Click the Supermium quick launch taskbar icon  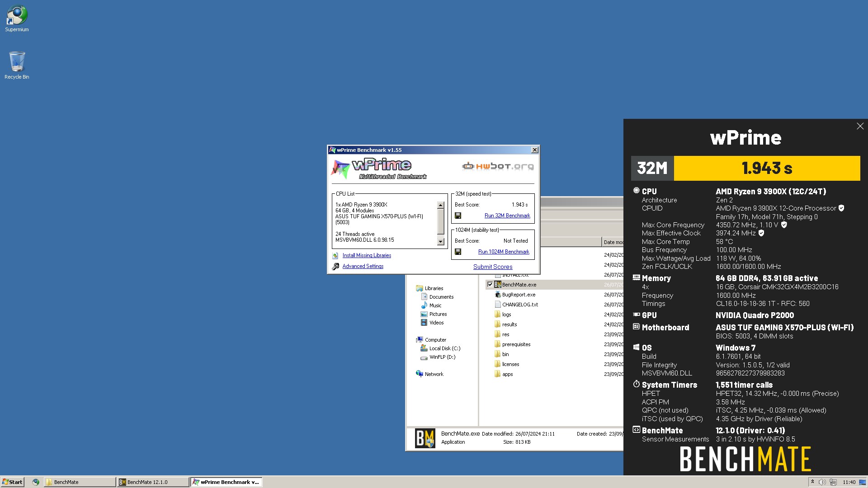pos(36,482)
